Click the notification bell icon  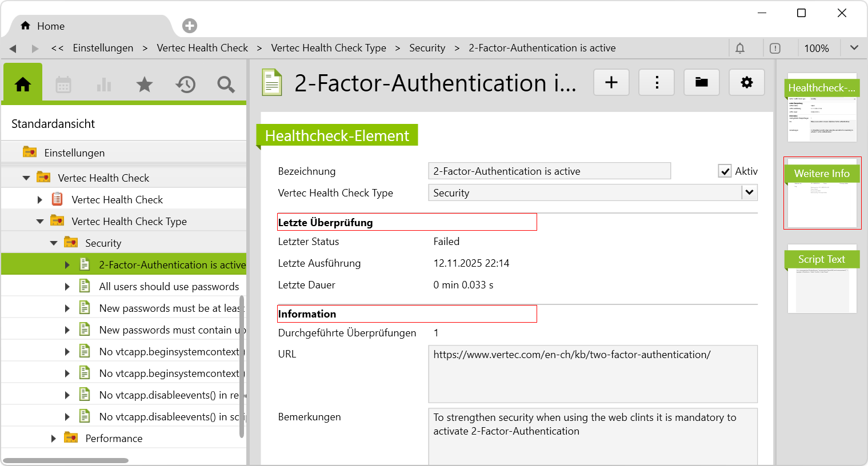740,49
